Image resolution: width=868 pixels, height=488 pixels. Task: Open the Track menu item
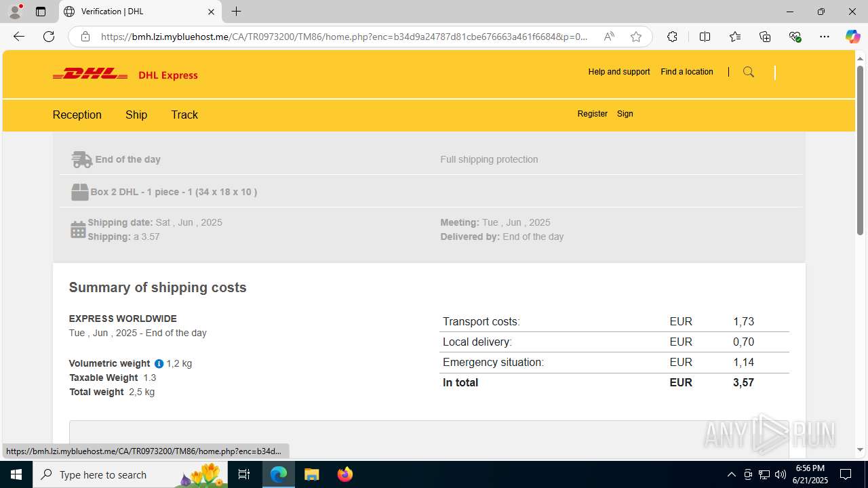(184, 115)
